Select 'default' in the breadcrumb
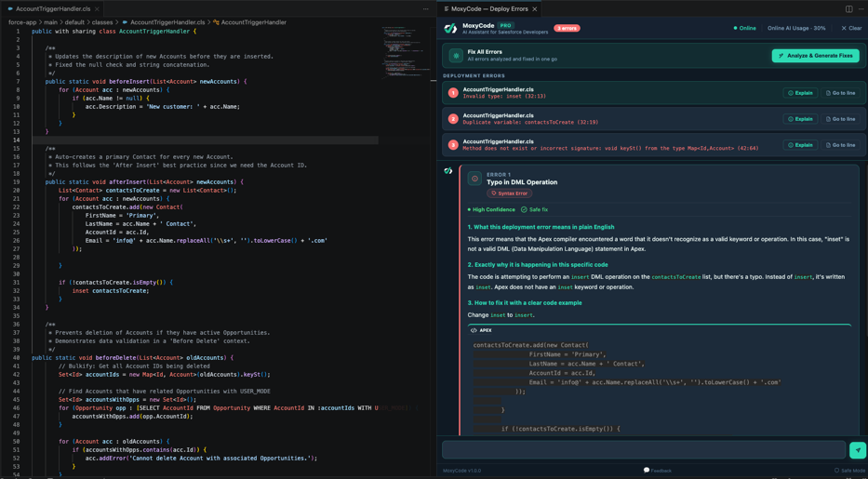The width and height of the screenshot is (868, 479). click(x=74, y=22)
